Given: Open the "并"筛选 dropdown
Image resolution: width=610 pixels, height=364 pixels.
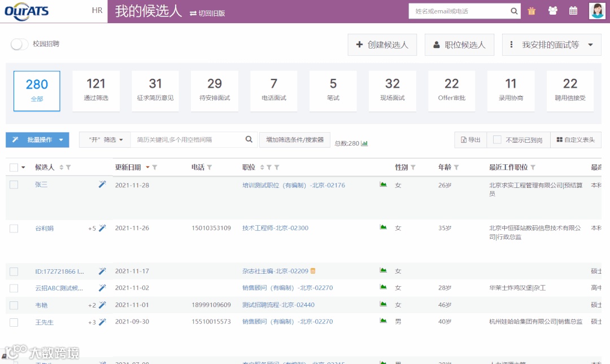Looking at the screenshot, I should [x=105, y=139].
